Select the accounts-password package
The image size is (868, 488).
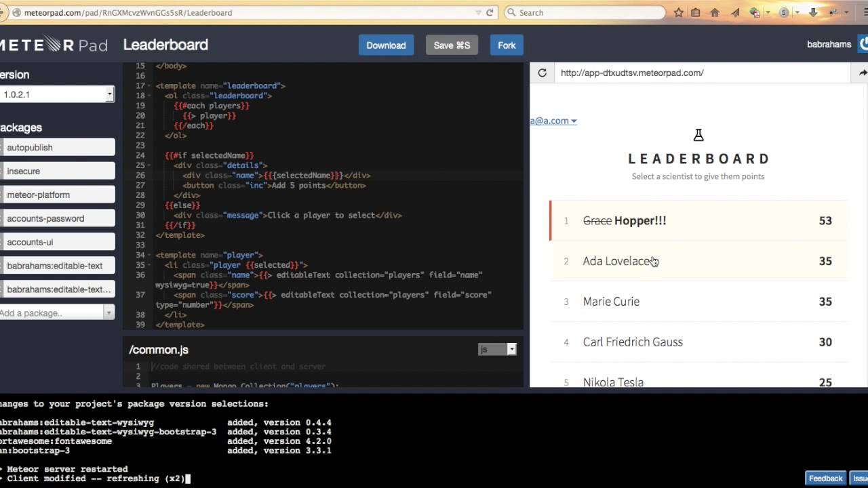coord(58,218)
